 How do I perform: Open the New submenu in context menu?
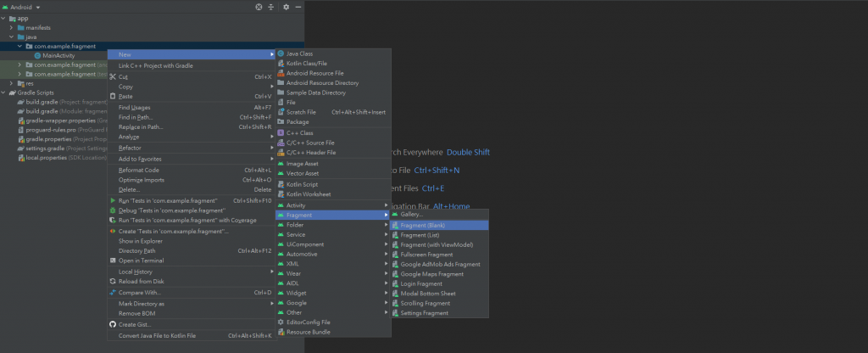point(192,54)
